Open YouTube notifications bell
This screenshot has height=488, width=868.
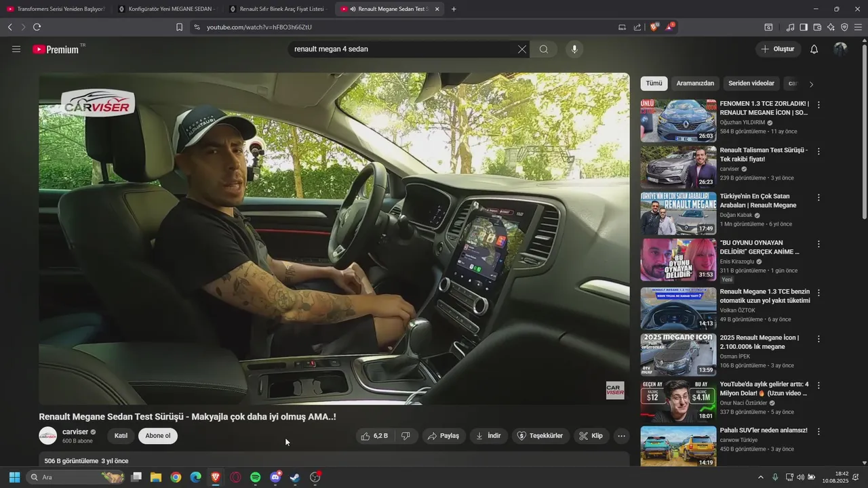click(814, 49)
